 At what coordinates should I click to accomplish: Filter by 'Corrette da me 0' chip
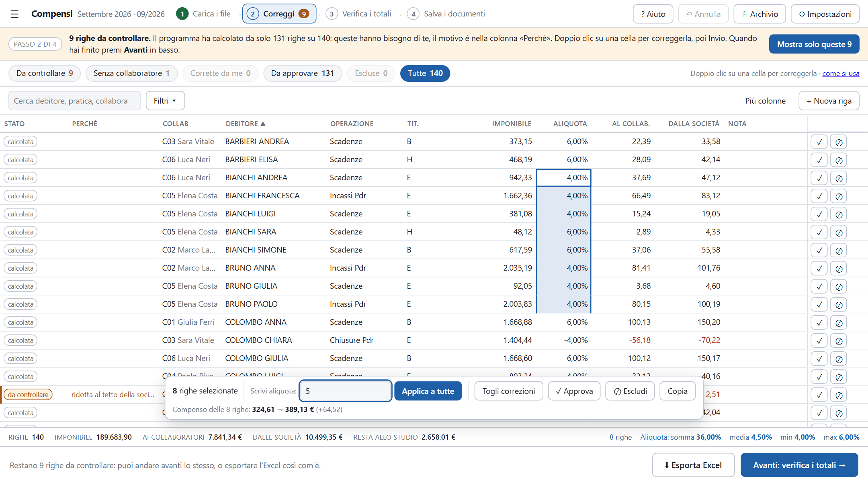coord(220,73)
